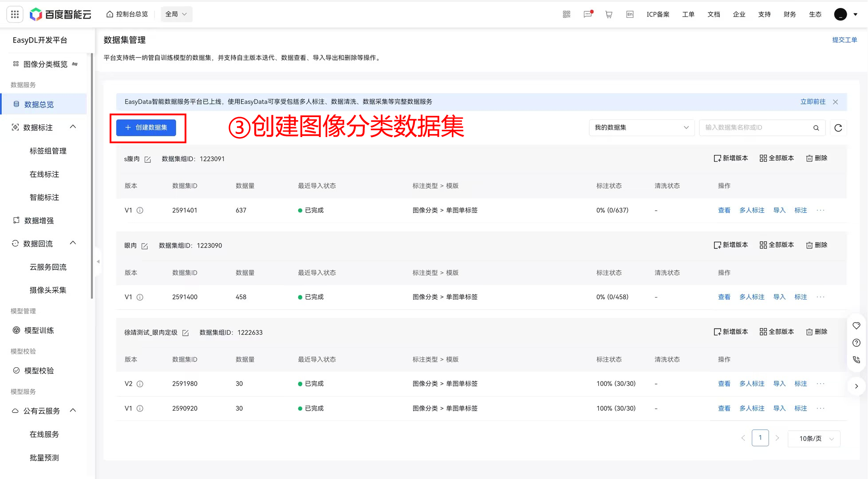The height and width of the screenshot is (479, 868).
Task: Click the help question mark floating icon
Action: tap(856, 342)
